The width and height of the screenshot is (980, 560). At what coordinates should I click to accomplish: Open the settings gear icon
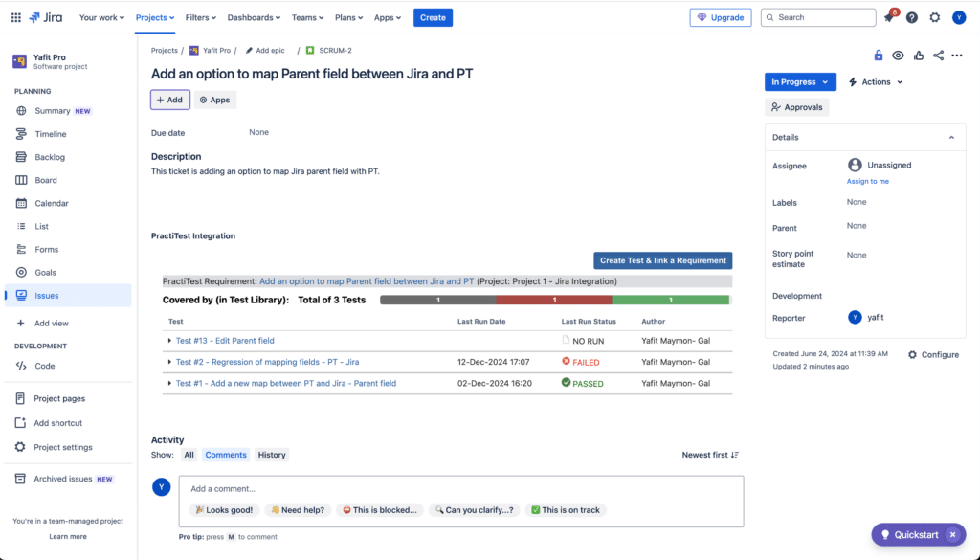pyautogui.click(x=935, y=17)
